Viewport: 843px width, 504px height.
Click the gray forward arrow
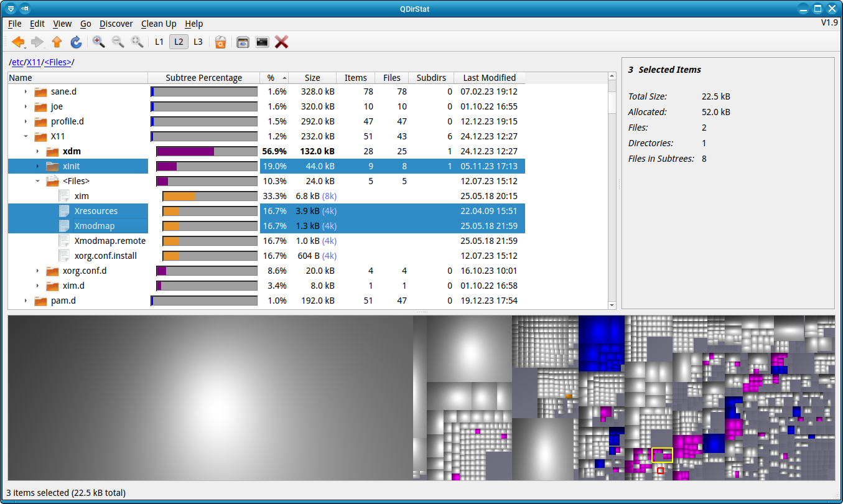point(37,42)
